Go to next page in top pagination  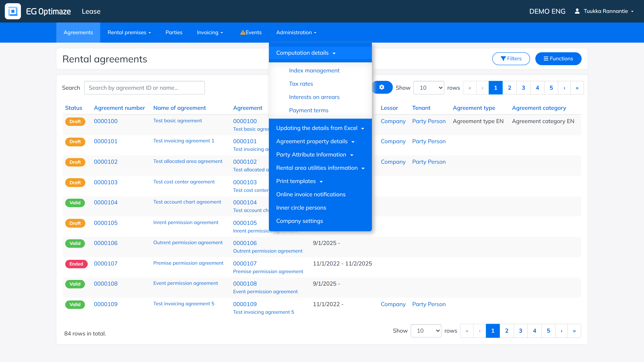pos(564,88)
